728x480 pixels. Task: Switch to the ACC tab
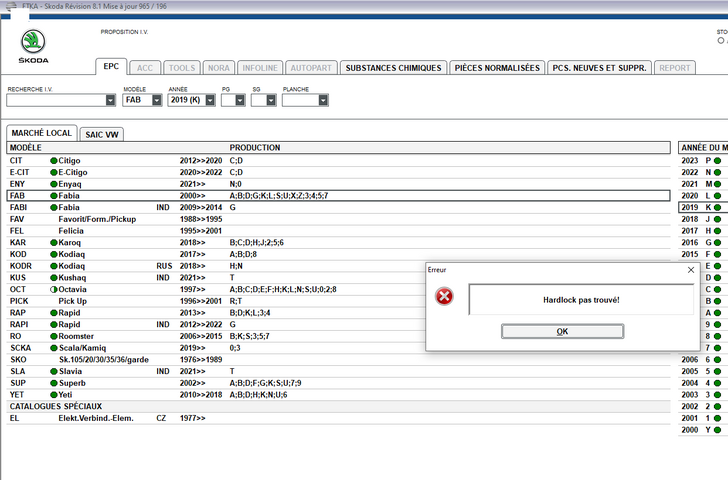coord(145,68)
